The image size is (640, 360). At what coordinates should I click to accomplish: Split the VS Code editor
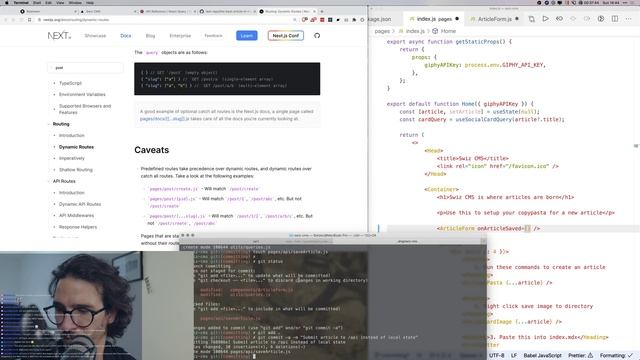point(615,19)
